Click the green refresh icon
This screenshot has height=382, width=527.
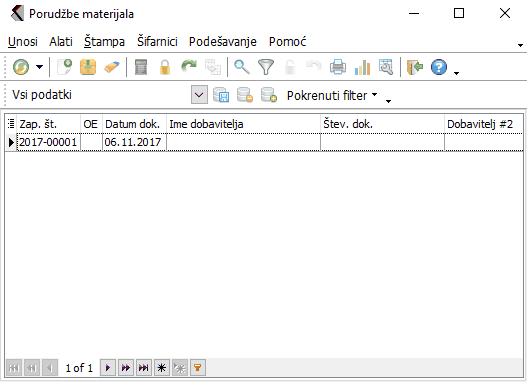click(x=21, y=67)
